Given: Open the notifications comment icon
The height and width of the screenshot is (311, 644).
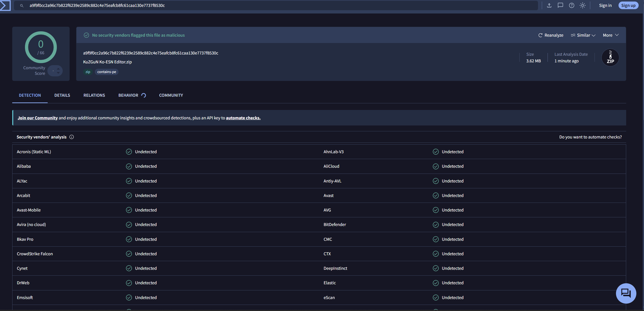Looking at the screenshot, I should (560, 5).
